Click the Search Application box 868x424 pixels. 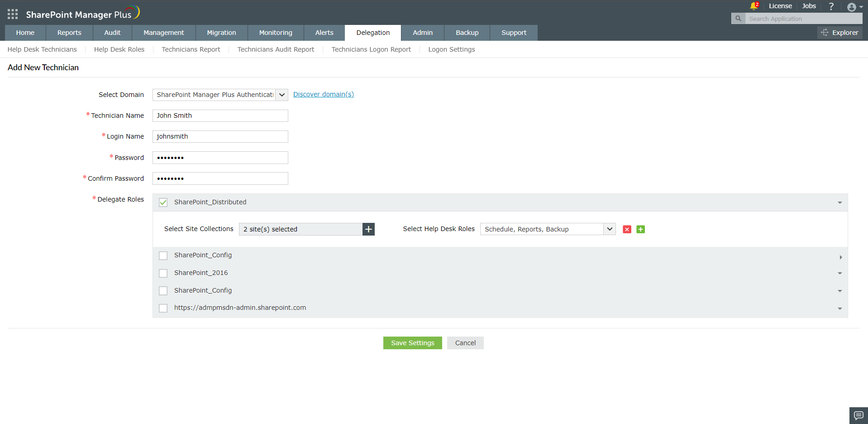[804, 19]
